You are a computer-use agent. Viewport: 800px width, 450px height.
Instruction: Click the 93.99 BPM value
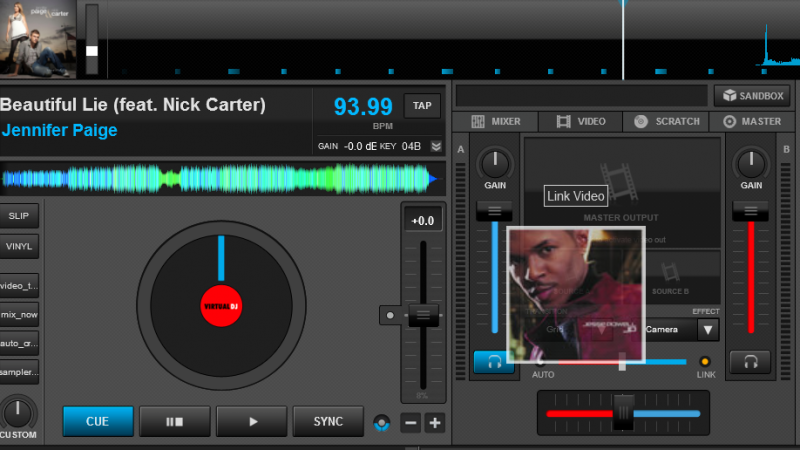click(x=363, y=107)
